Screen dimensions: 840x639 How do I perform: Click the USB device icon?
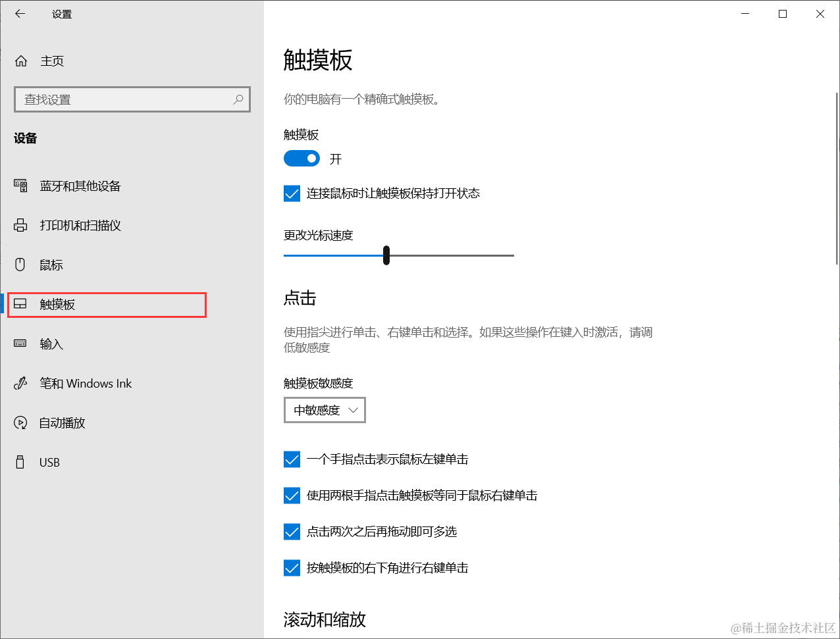pyautogui.click(x=20, y=462)
